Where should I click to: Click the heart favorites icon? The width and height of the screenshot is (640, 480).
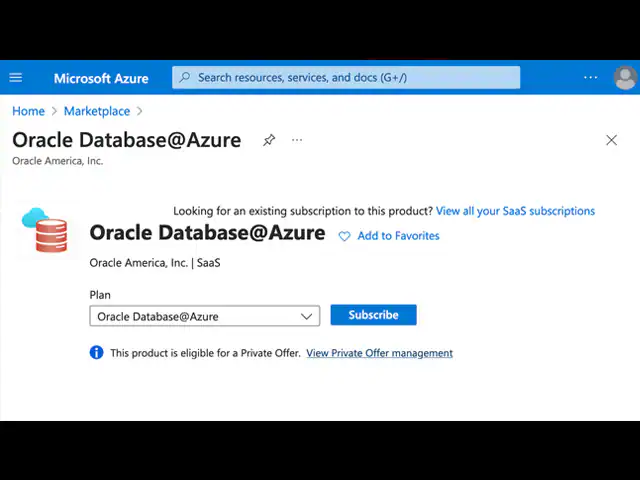[345, 236]
